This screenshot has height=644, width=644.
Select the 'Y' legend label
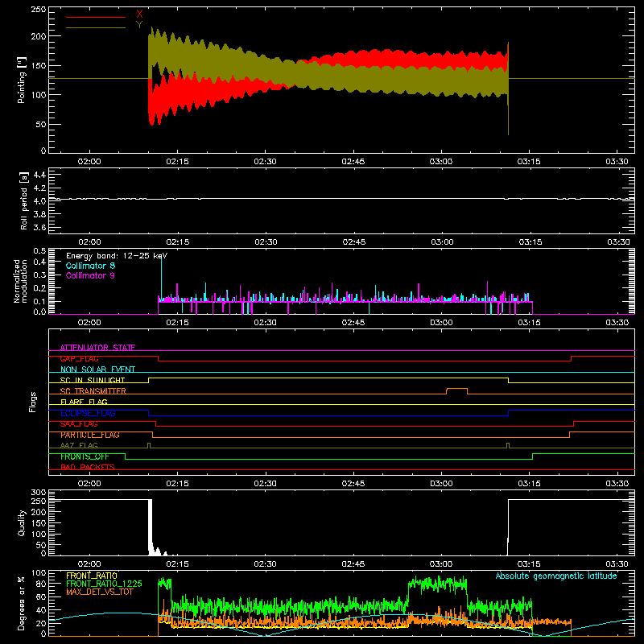click(139, 25)
